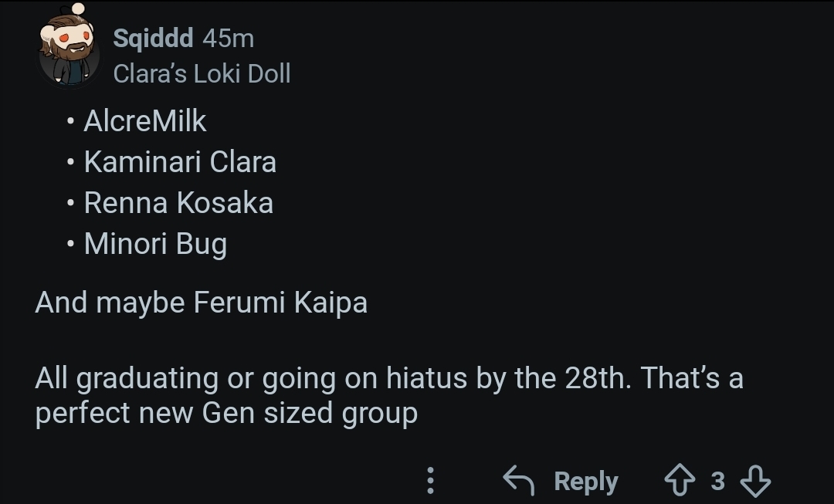The image size is (834, 504).
Task: Click the bullet dot before AlcreMilk
Action: [70, 122]
